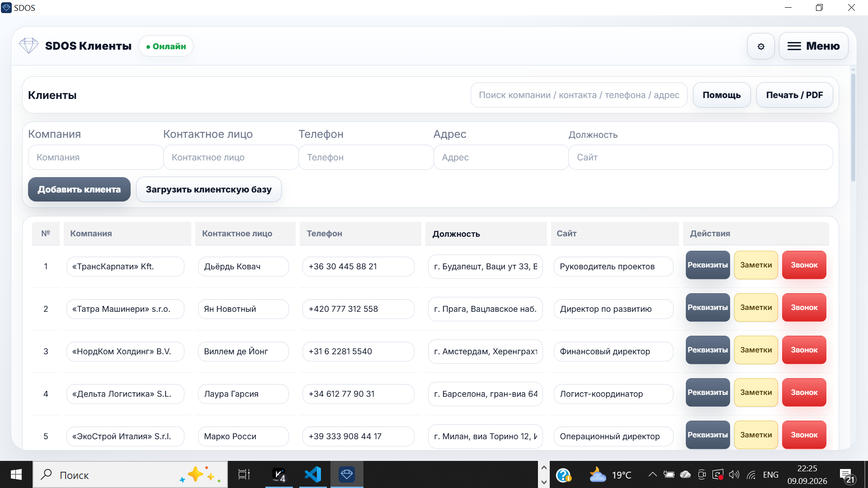Open weather widget showing 19°C
This screenshot has height=488, width=868.
610,475
